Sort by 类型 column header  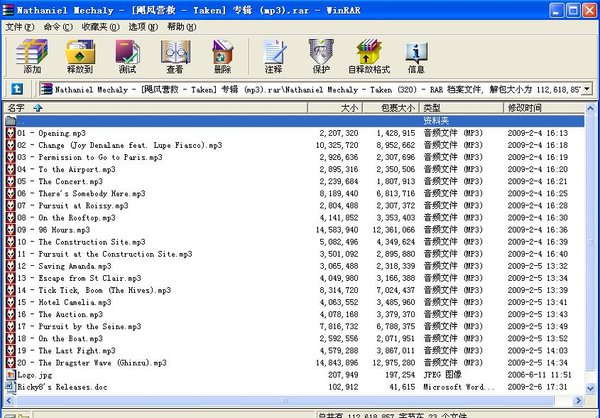[x=461, y=108]
